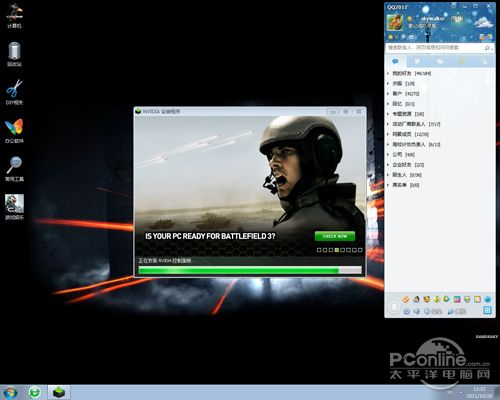The image size is (500, 400).
Task: Click the NVIDIA installer taskbar button
Action: click(59, 393)
